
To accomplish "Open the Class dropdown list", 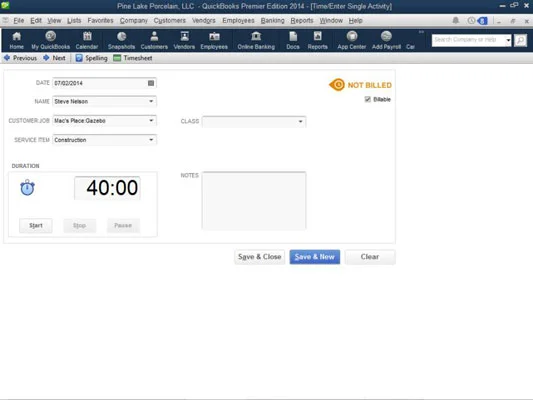I will [300, 121].
